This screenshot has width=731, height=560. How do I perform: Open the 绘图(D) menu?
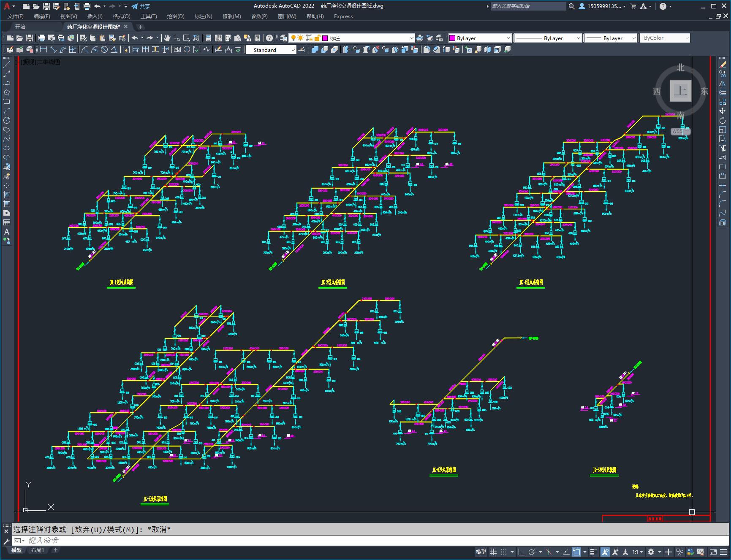tap(176, 16)
